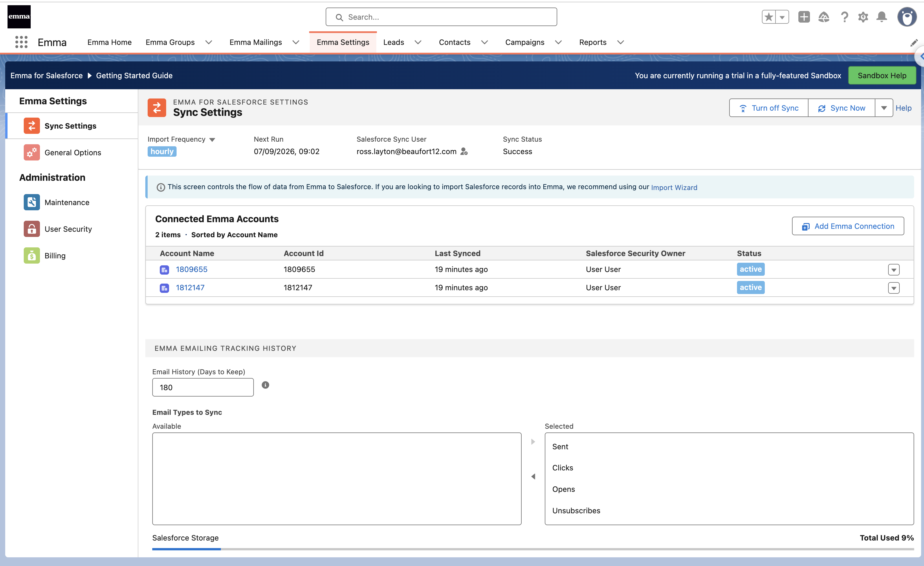Click the General Options gears icon
This screenshot has height=566, width=924.
[32, 152]
